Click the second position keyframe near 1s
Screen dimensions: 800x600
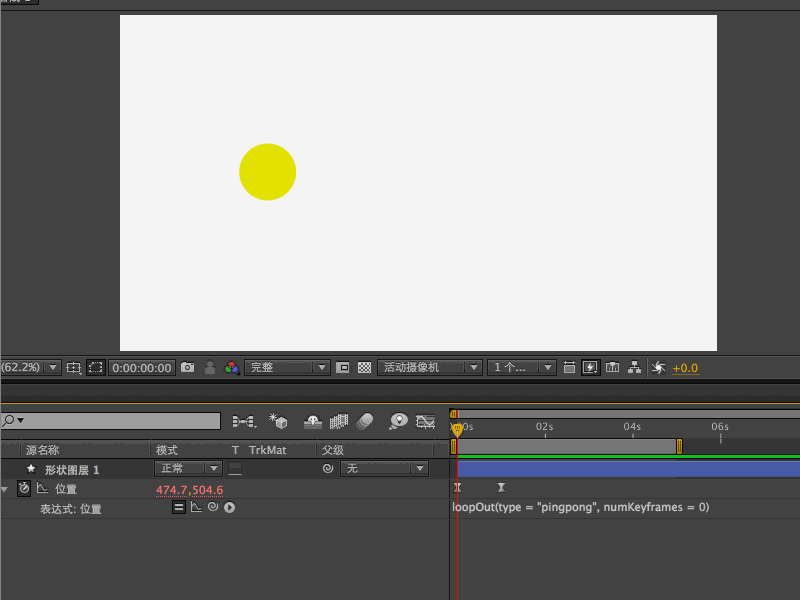click(x=502, y=488)
